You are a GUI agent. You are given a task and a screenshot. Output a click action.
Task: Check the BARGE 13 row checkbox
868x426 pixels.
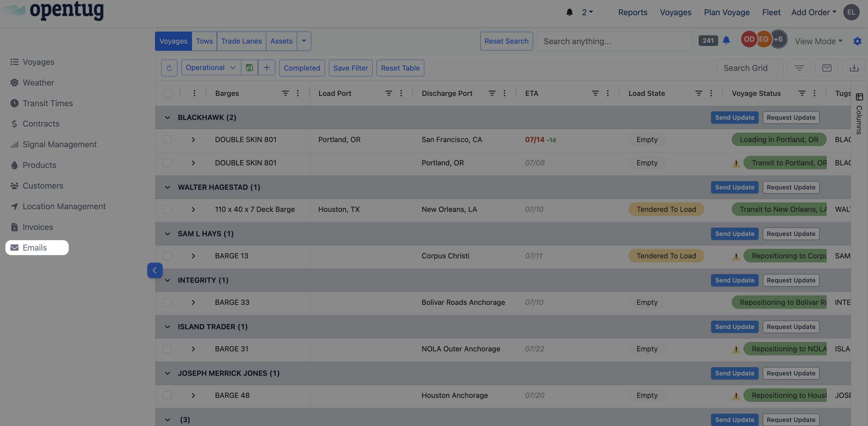[167, 256]
